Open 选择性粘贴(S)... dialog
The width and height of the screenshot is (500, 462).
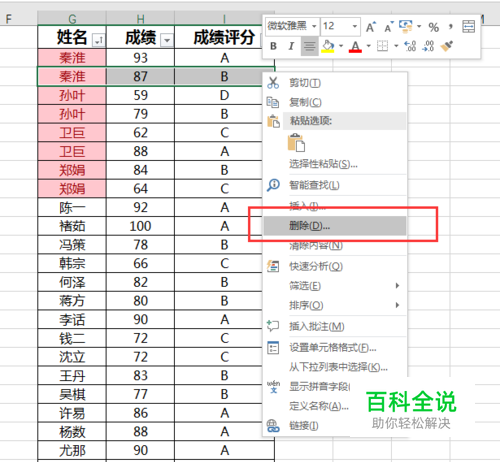pyautogui.click(x=335, y=164)
